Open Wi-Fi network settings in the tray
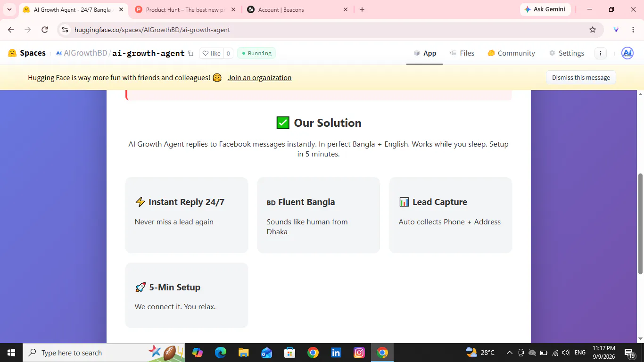 555,353
